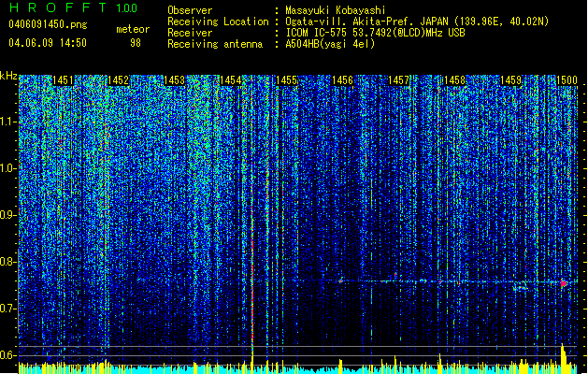Click the Observer label
Viewport: 588px width, 374px height.
190,10
